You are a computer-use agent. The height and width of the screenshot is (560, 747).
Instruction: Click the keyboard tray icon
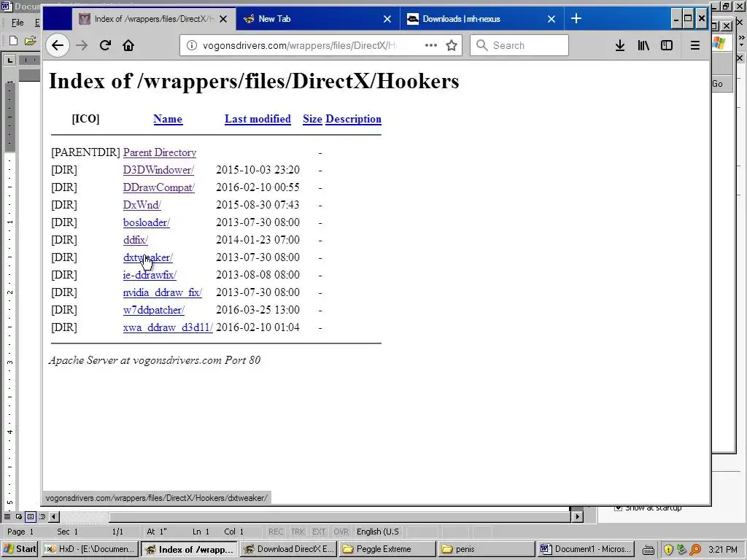(x=648, y=550)
